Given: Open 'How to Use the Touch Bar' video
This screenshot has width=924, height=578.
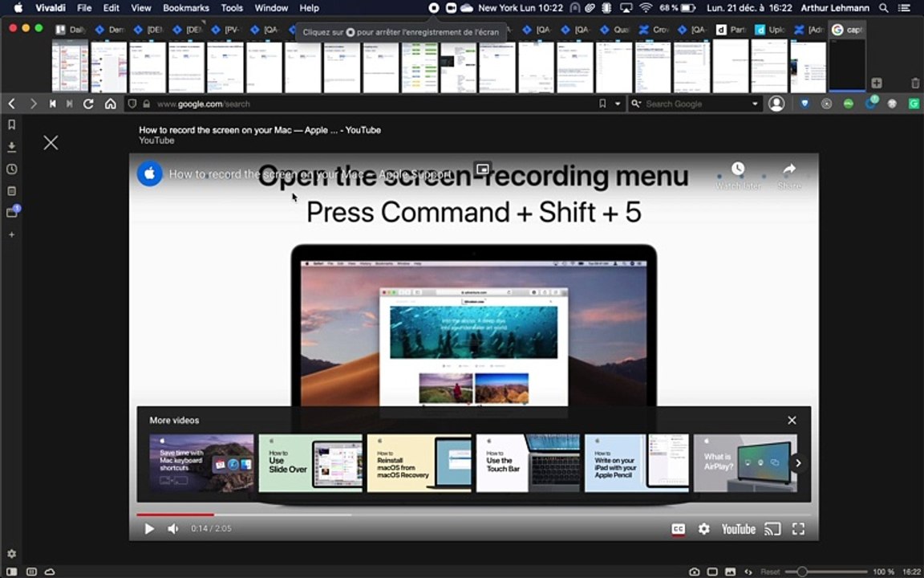Looking at the screenshot, I should click(528, 463).
